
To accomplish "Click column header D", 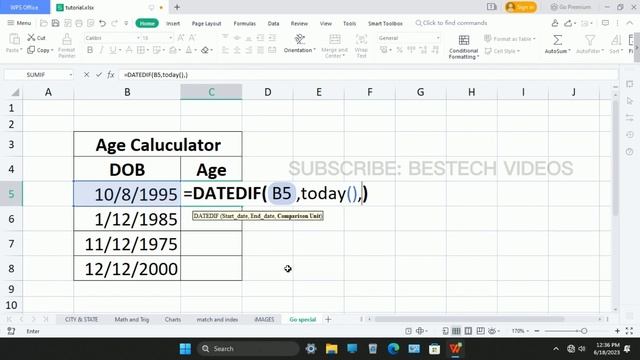I will [x=267, y=92].
